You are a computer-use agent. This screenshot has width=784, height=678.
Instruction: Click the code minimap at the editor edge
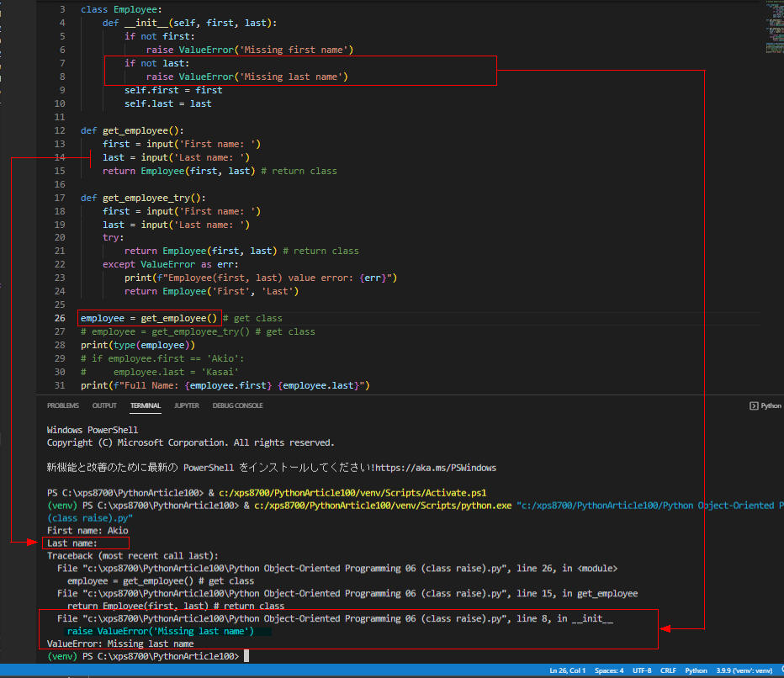click(x=774, y=28)
